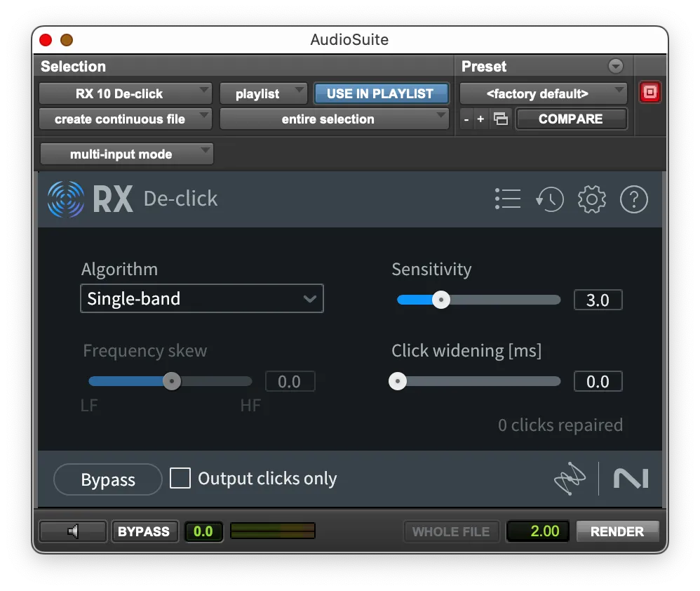Click the handle length 2.00 field
Image resolution: width=700 pixels, height=591 pixels.
tap(538, 531)
